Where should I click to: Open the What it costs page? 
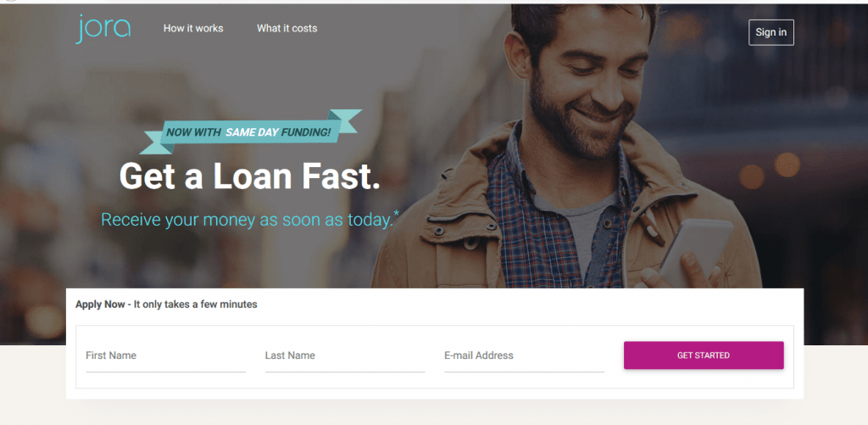287,28
